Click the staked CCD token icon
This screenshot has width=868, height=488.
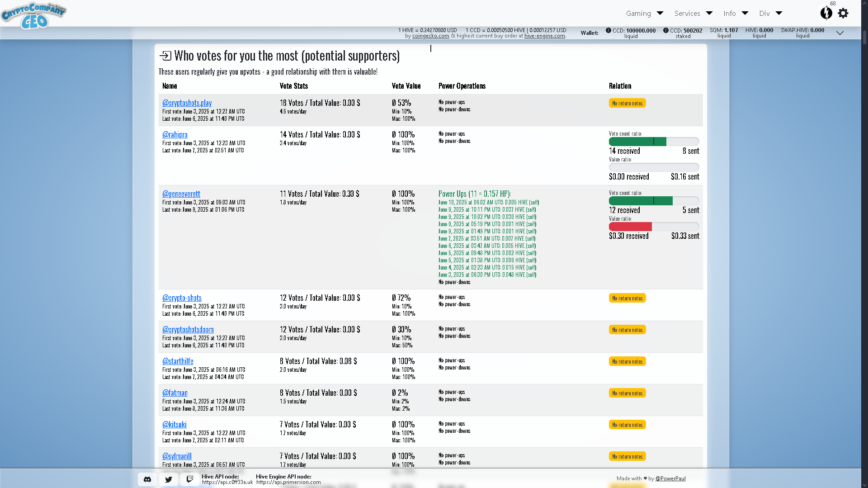pos(666,30)
